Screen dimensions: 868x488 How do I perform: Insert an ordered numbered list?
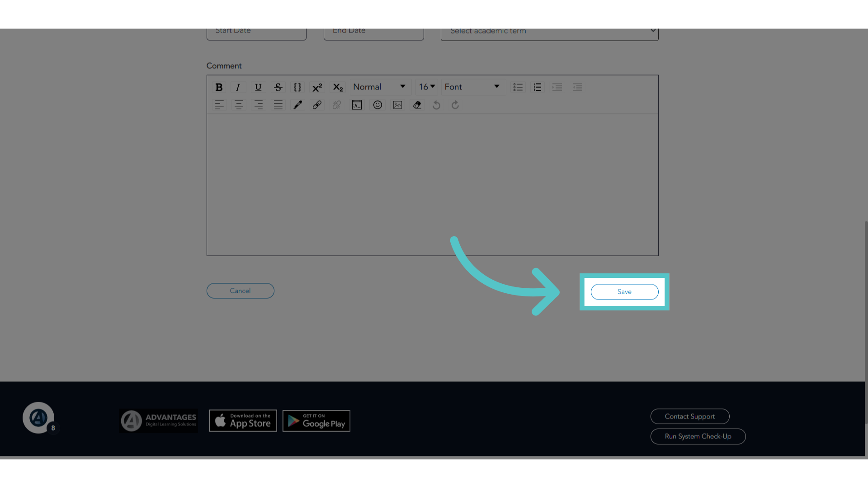(538, 87)
